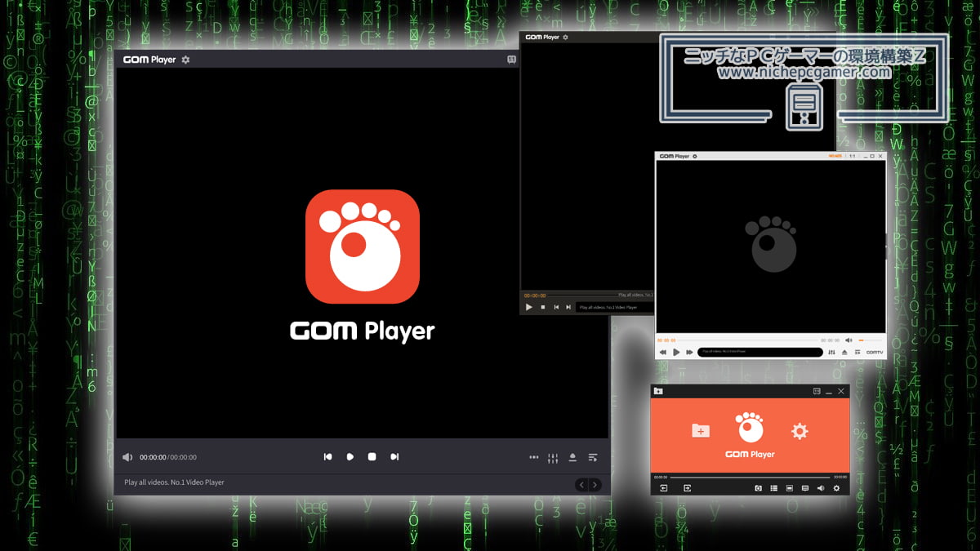
Task: Skip to next track in large player
Action: click(x=394, y=457)
